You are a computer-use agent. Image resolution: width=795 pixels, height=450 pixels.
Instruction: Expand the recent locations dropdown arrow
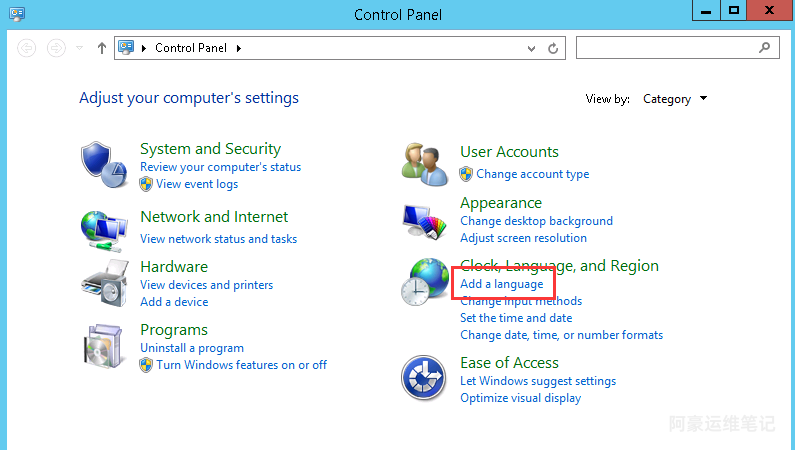(x=80, y=48)
